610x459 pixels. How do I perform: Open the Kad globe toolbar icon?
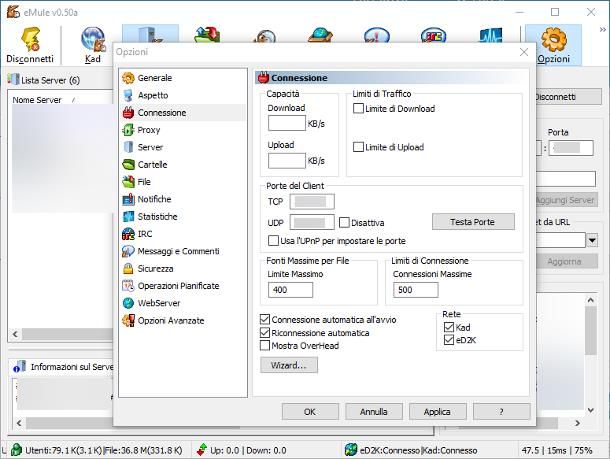[x=93, y=39]
